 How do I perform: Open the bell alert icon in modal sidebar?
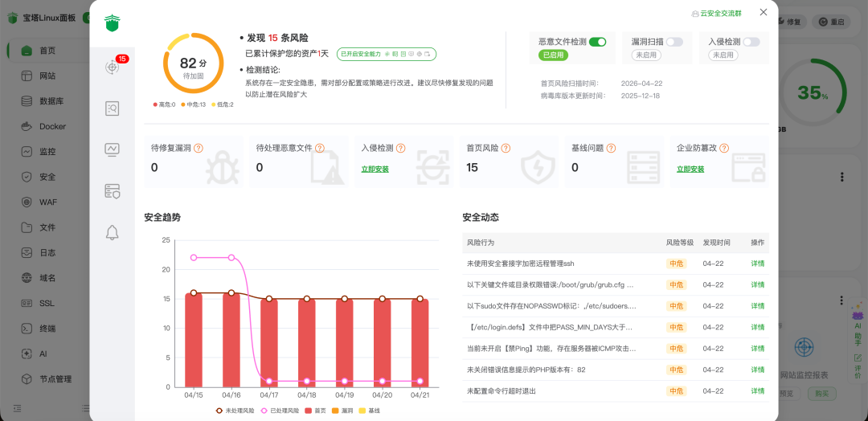coord(113,233)
